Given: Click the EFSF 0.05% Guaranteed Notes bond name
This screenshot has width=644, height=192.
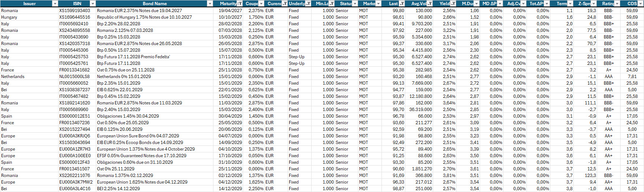Looking at the screenshot, I should coord(141,156).
